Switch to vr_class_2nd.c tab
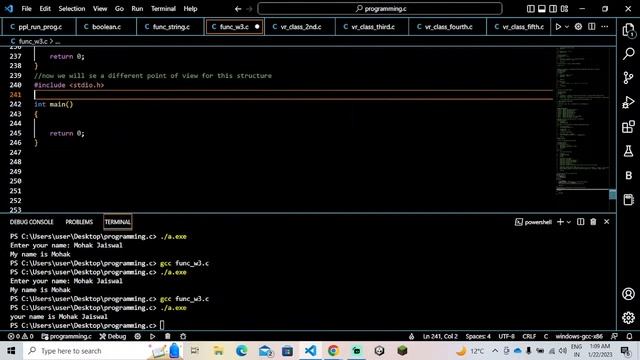Screen dimensions: 640x360 pyautogui.click(x=300, y=27)
